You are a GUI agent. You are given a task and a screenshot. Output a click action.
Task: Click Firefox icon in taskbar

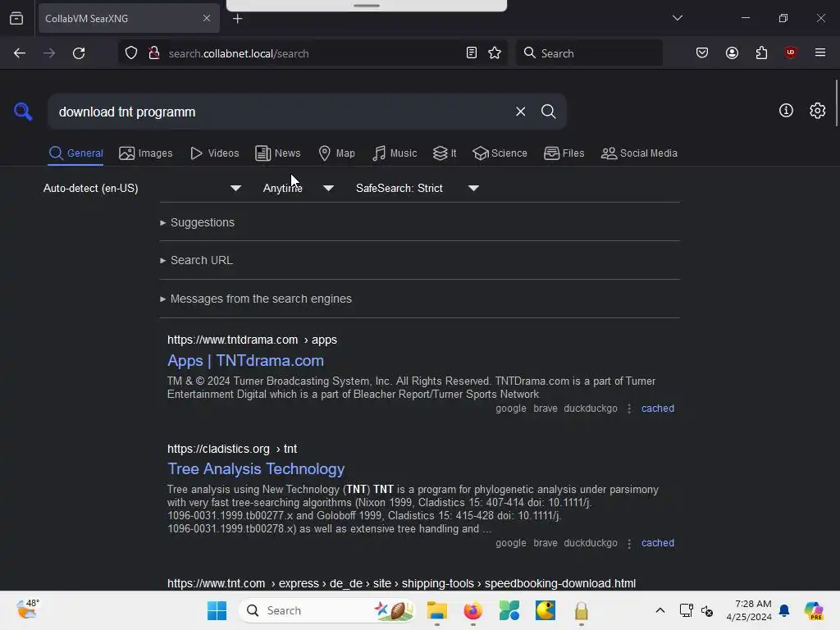coord(472,610)
